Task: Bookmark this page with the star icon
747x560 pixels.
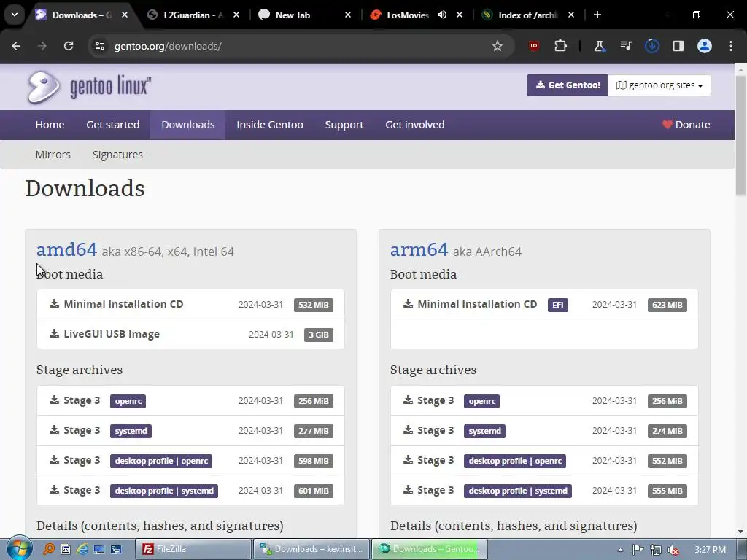Action: click(x=498, y=46)
